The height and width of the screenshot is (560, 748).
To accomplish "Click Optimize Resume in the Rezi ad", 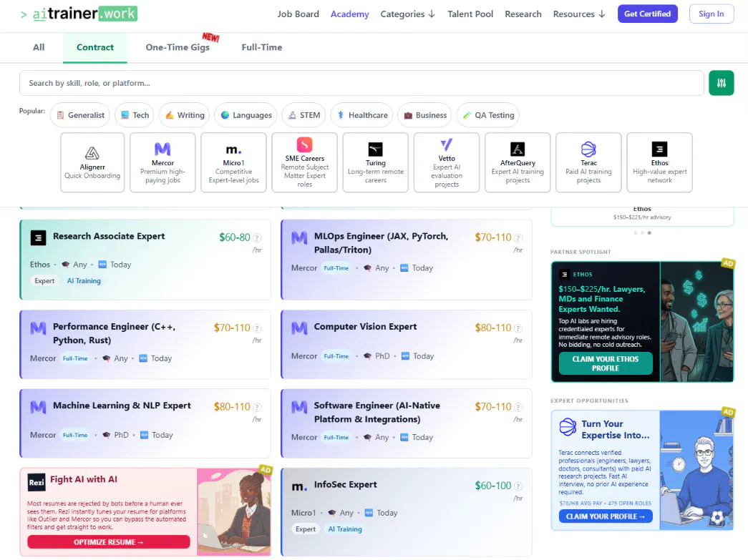I will click(109, 542).
